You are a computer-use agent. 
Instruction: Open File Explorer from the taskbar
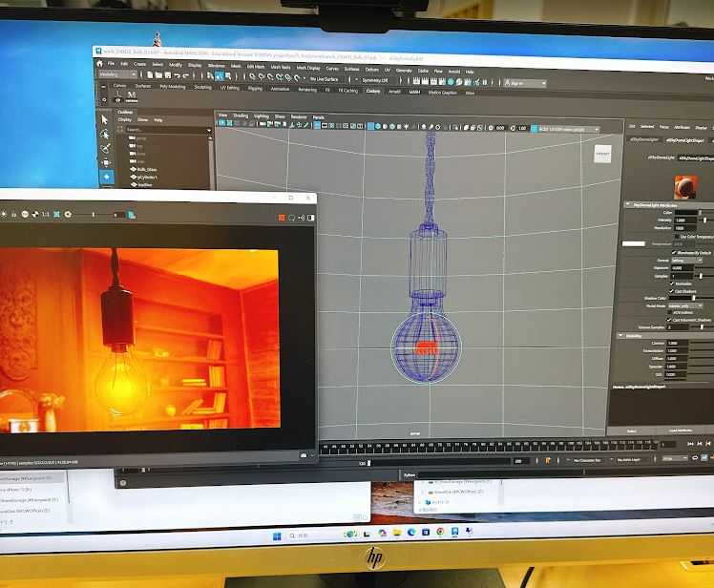[397, 533]
